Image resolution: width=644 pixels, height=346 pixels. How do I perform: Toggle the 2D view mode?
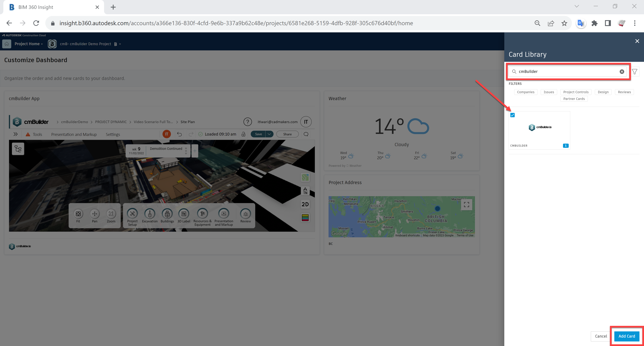(305, 204)
